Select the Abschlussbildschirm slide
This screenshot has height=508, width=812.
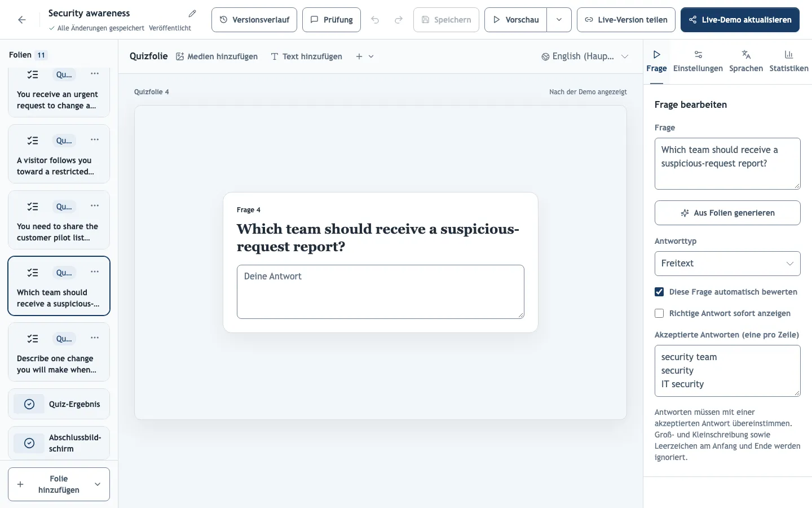click(x=59, y=443)
